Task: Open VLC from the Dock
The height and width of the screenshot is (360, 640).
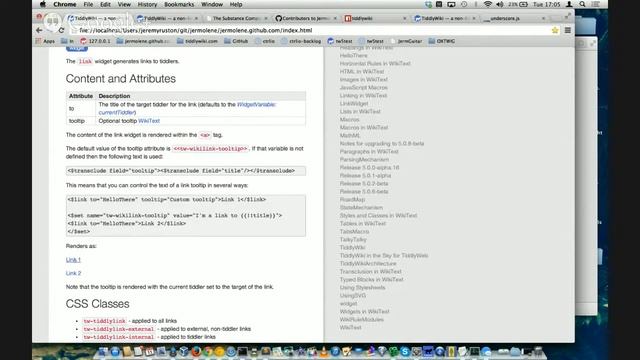Action: [323, 351]
